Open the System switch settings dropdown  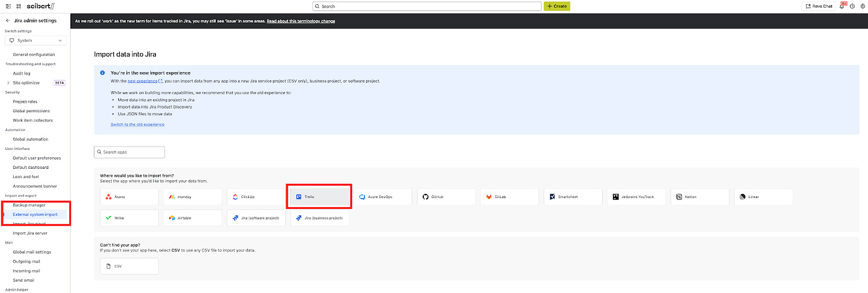(x=36, y=41)
